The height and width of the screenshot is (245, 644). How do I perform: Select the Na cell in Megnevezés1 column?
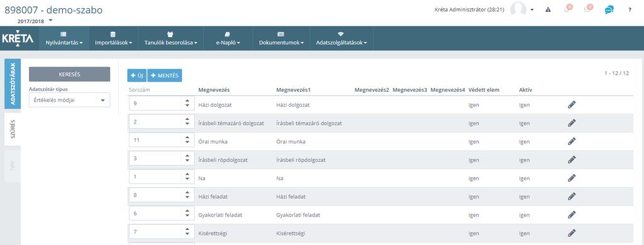pos(280,178)
